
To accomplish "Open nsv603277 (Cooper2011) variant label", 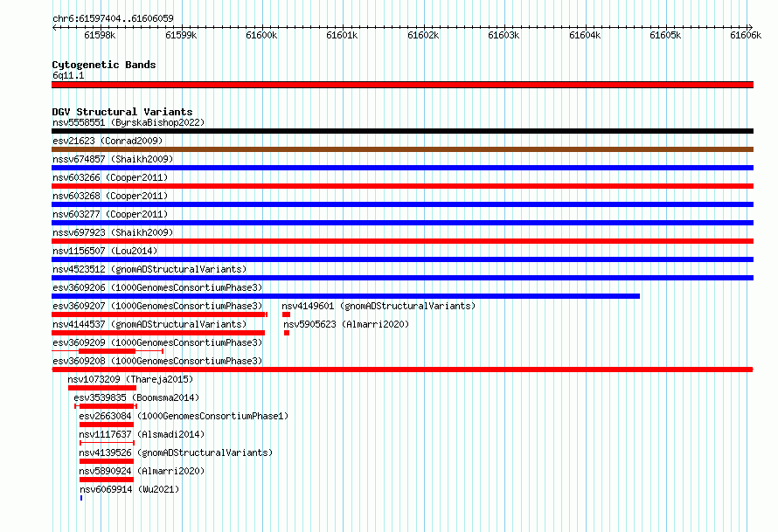I will [x=110, y=214].
